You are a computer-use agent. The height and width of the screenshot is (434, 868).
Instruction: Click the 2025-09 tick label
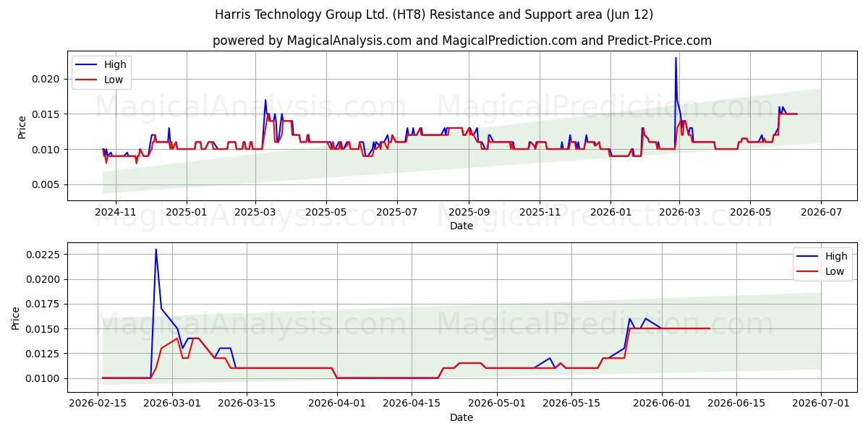pyautogui.click(x=469, y=212)
